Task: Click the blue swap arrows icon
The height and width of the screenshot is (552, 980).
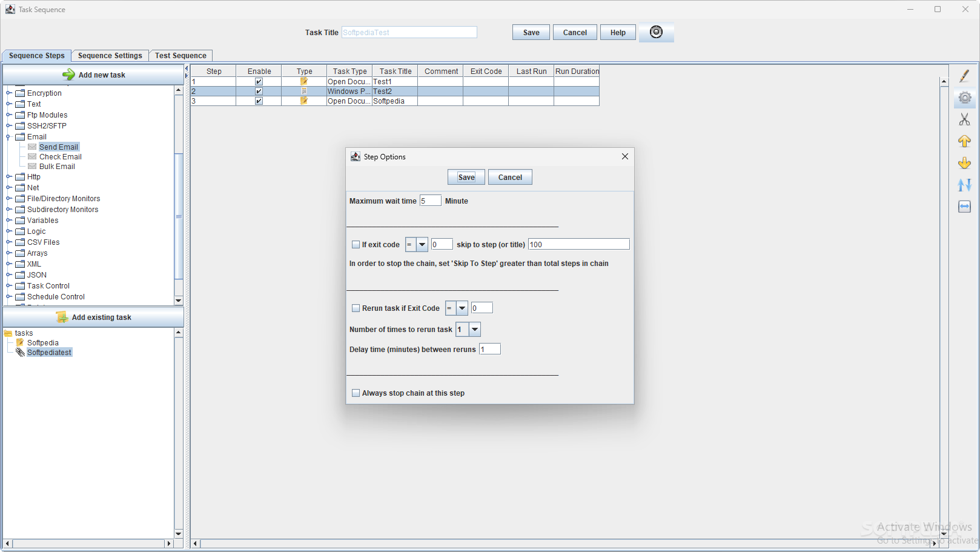Action: click(965, 184)
